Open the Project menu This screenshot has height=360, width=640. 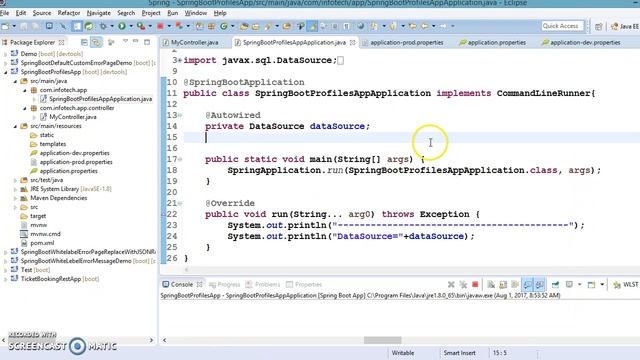pos(151,13)
